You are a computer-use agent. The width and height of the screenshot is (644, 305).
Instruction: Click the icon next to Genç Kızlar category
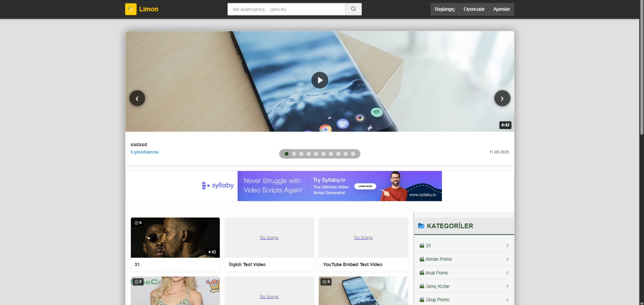422,286
